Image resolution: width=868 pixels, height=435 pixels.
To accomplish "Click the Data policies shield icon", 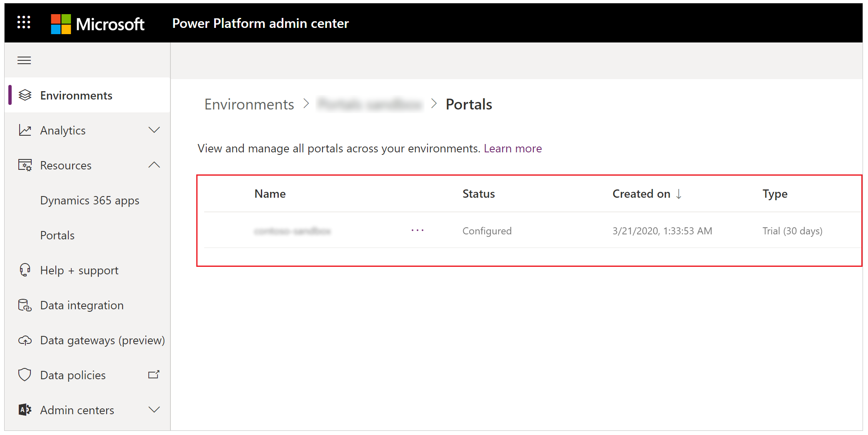I will click(25, 375).
